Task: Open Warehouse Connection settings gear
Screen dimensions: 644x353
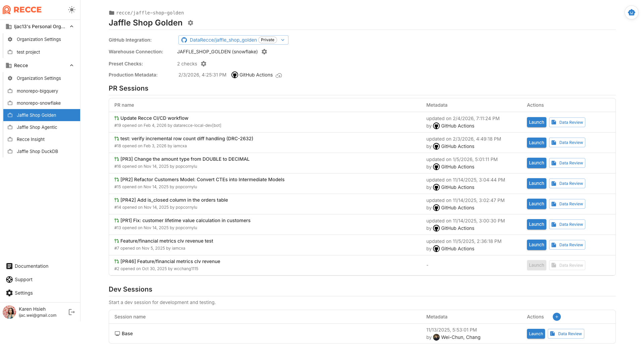Action: click(265, 52)
